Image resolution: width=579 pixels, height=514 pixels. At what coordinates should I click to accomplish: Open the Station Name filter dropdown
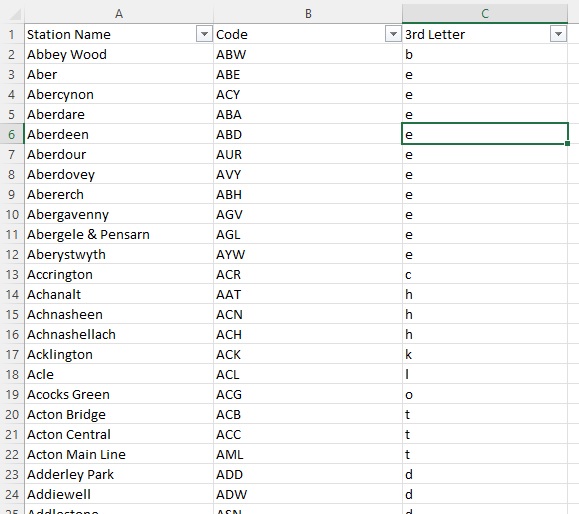(x=204, y=34)
